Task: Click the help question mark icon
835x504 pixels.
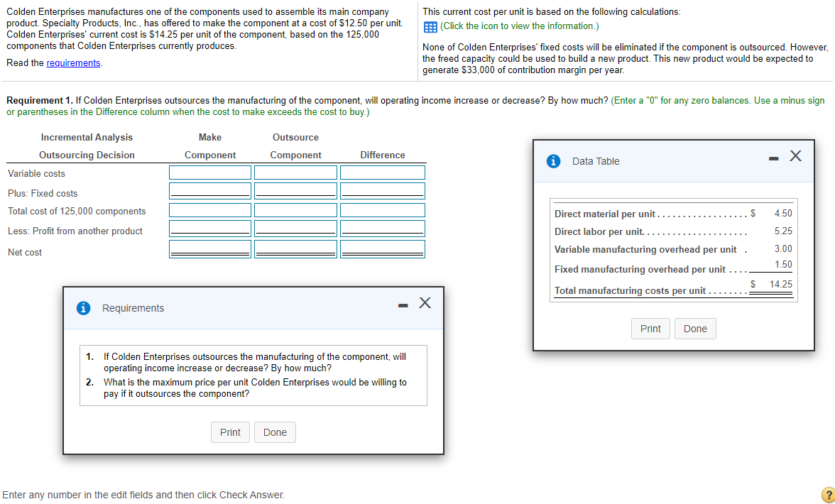Action: pyautogui.click(x=828, y=495)
